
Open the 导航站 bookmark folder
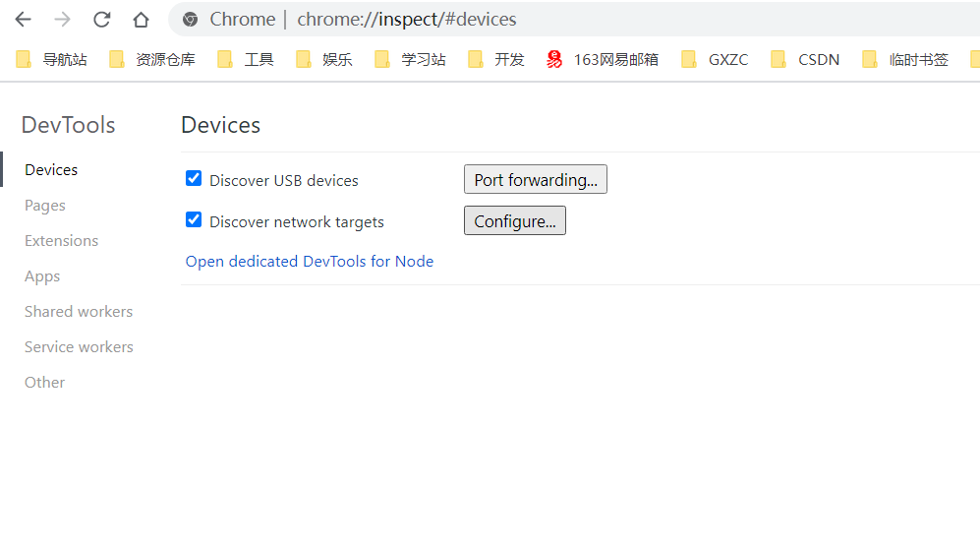click(52, 60)
